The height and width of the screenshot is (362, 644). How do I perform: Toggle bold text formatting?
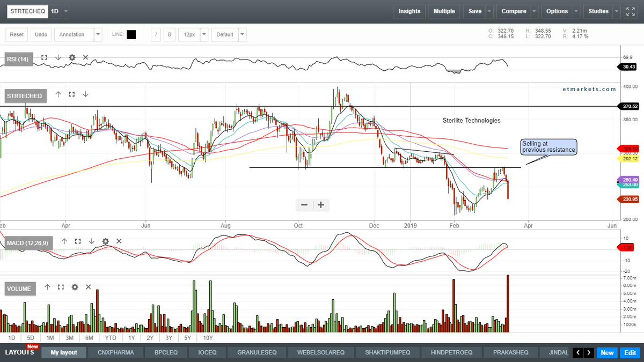(169, 34)
